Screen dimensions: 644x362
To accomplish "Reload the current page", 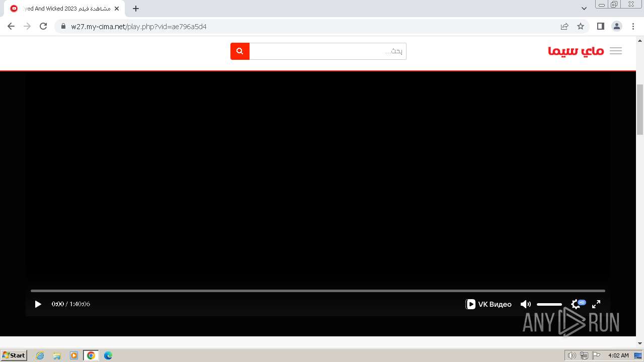I will coord(43,26).
